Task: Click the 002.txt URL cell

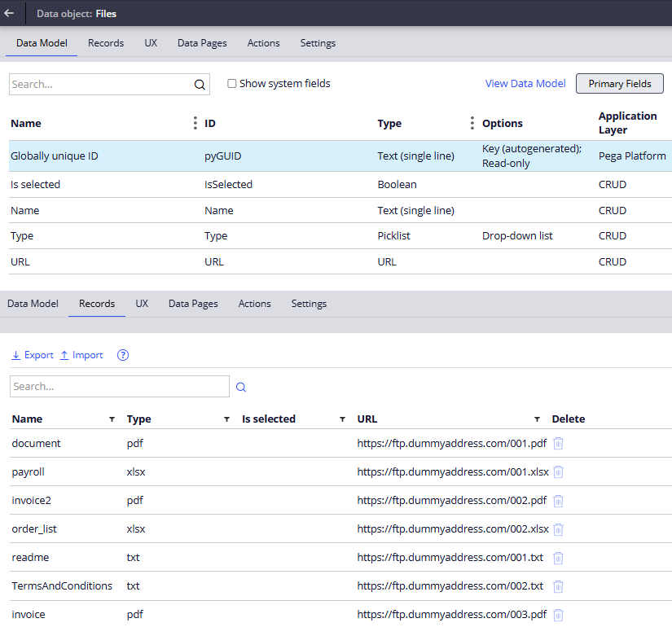Action: pos(450,585)
